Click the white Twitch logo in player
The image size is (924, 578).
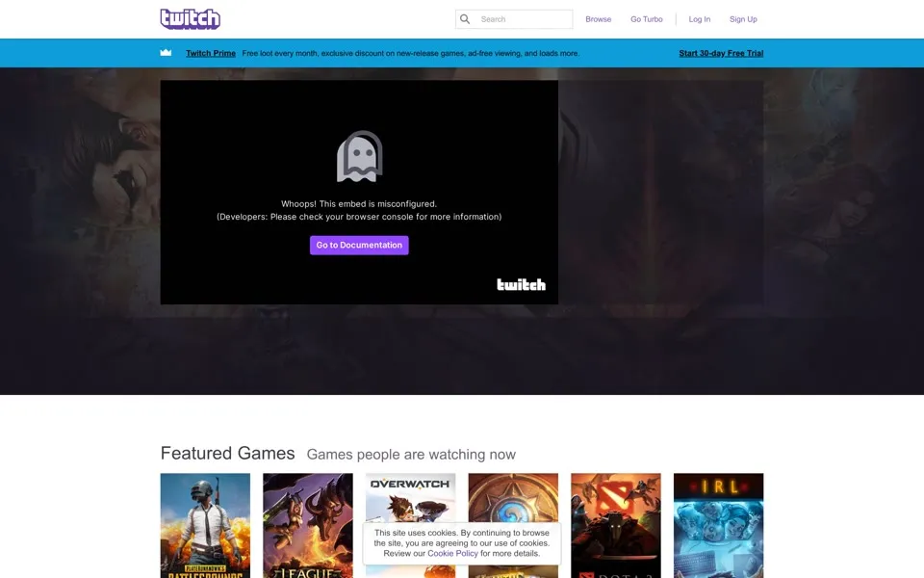tap(521, 285)
